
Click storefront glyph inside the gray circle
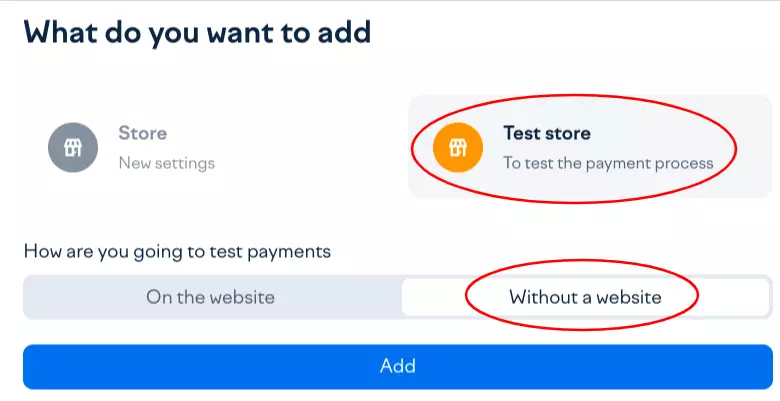(x=73, y=147)
